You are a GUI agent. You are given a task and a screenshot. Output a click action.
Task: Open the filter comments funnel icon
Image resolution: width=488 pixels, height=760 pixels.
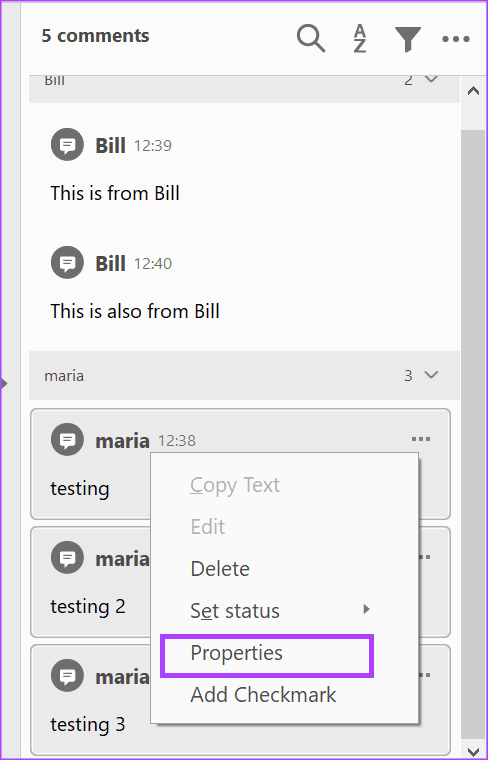[x=408, y=39]
